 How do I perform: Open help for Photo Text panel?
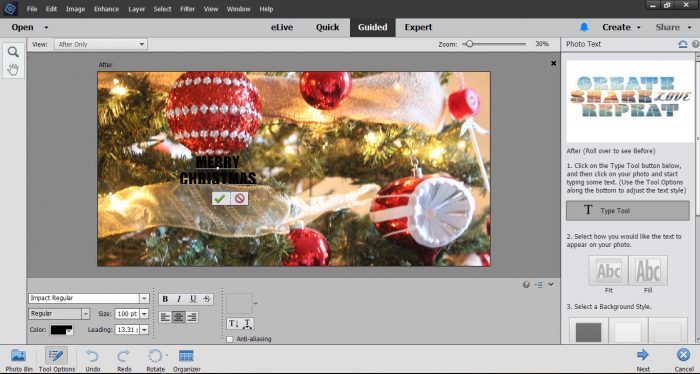[695, 44]
